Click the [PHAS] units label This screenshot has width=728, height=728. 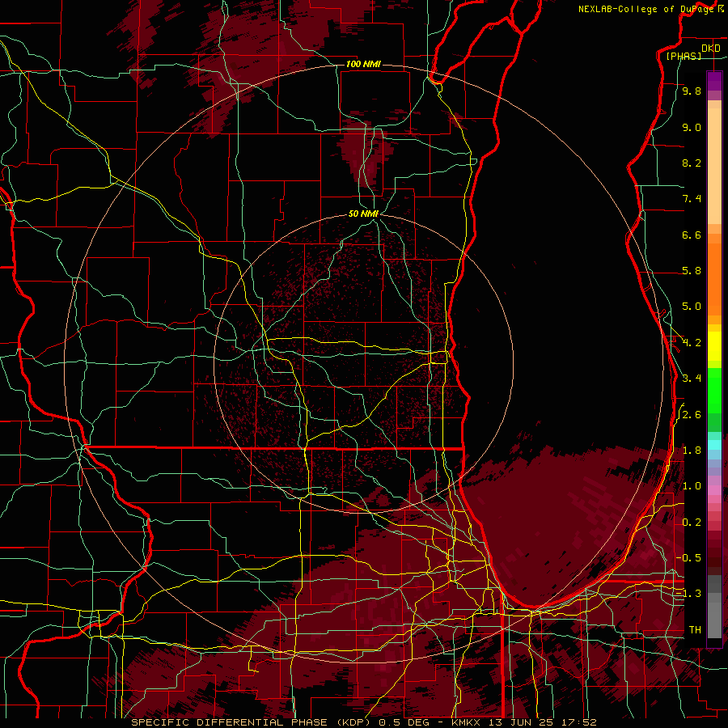pyautogui.click(x=684, y=56)
